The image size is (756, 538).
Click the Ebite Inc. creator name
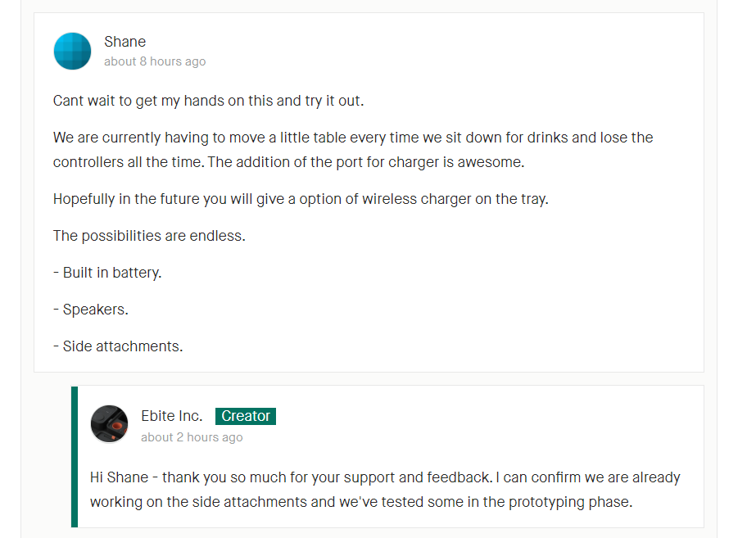[x=172, y=416]
